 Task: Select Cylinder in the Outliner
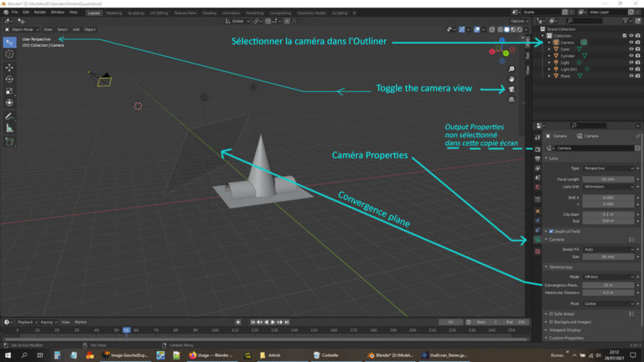[x=565, y=55]
